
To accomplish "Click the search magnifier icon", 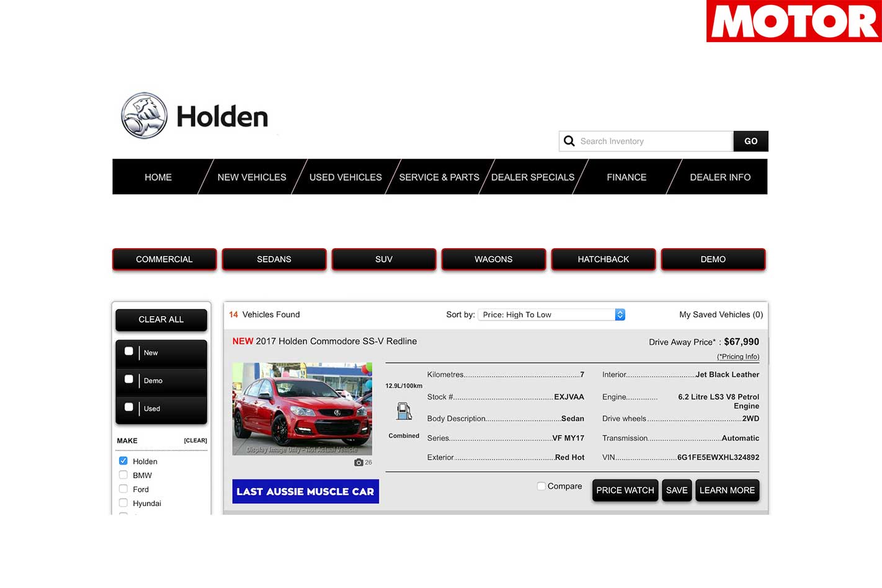I will [569, 141].
